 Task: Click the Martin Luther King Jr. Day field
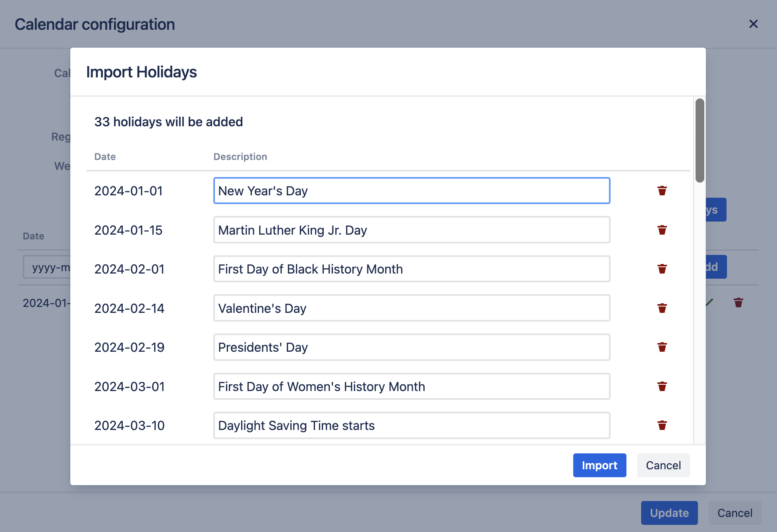point(412,230)
